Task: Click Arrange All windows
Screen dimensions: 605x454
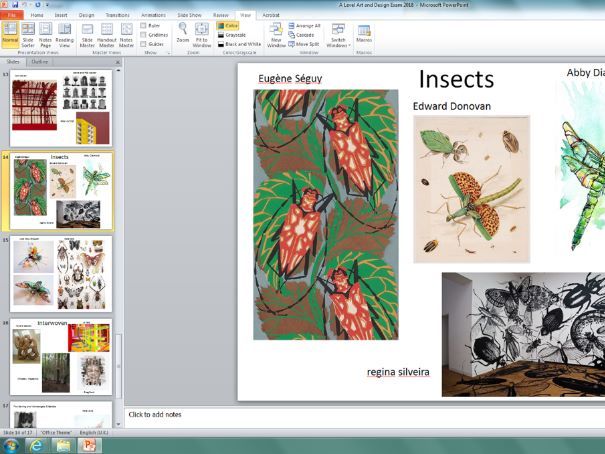Action: coord(304,26)
